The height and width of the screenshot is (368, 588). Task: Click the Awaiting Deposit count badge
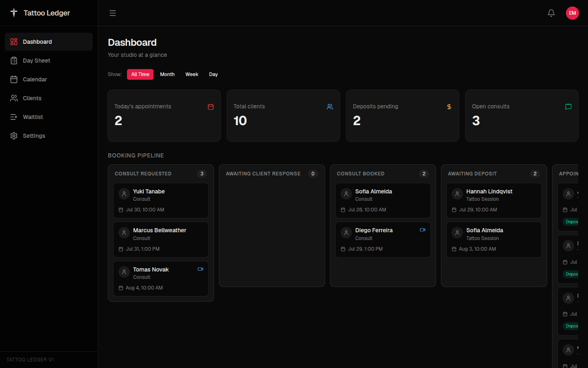535,174
